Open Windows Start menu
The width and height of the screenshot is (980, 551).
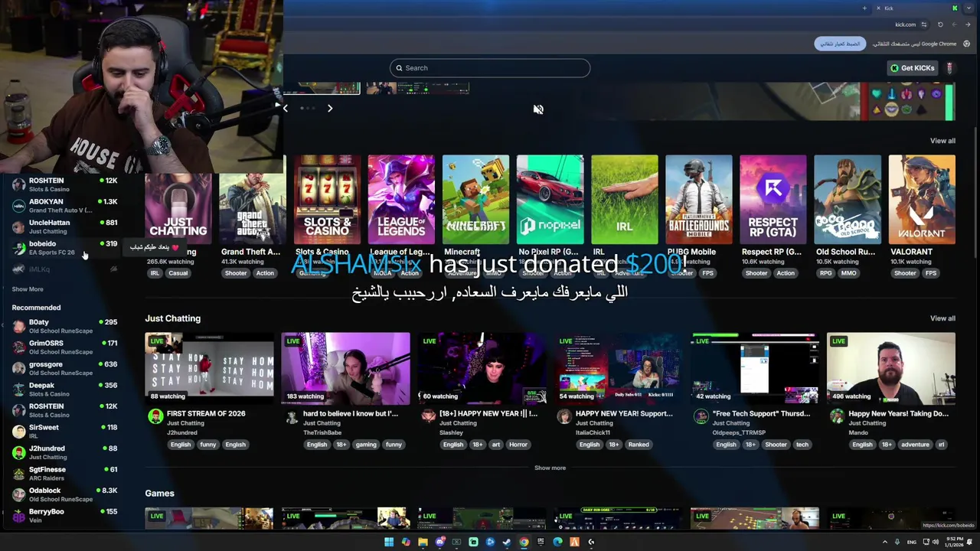point(389,542)
